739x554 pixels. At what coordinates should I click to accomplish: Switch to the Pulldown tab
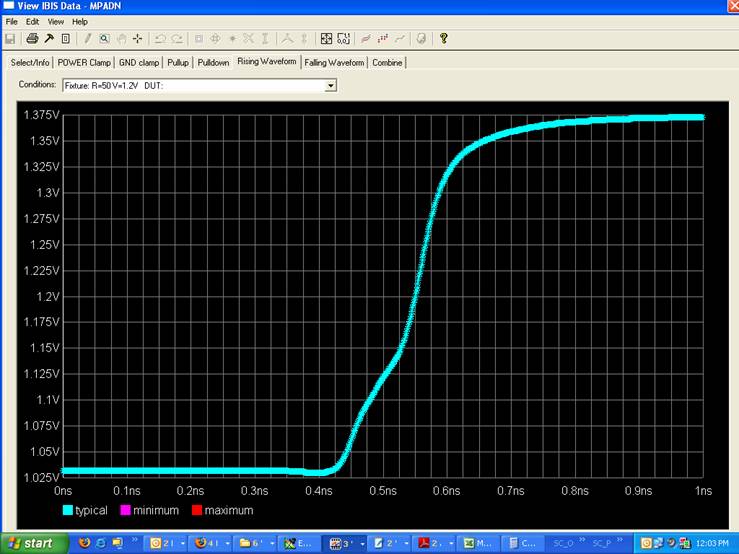[213, 62]
